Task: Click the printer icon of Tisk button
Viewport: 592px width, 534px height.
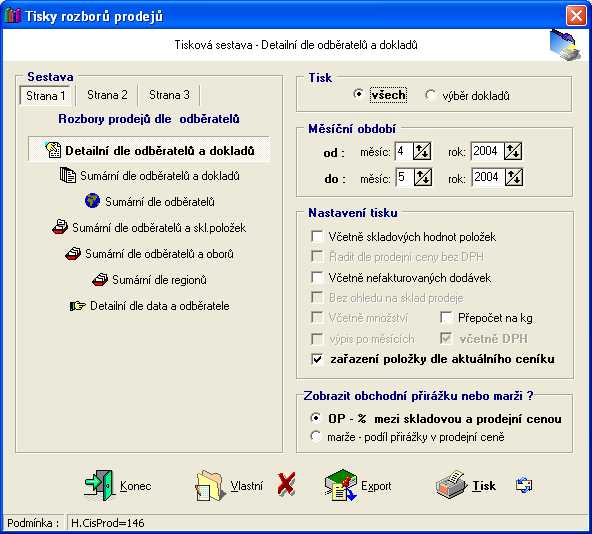Action: coord(451,485)
